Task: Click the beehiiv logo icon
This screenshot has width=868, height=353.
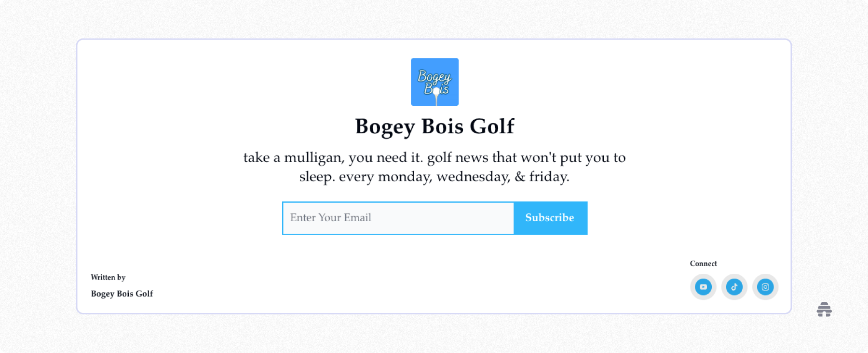Action: click(824, 310)
